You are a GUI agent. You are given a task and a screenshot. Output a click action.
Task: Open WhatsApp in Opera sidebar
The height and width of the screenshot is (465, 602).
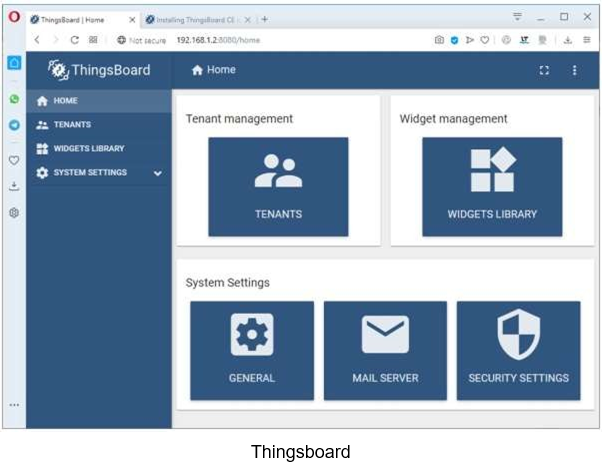[x=14, y=99]
